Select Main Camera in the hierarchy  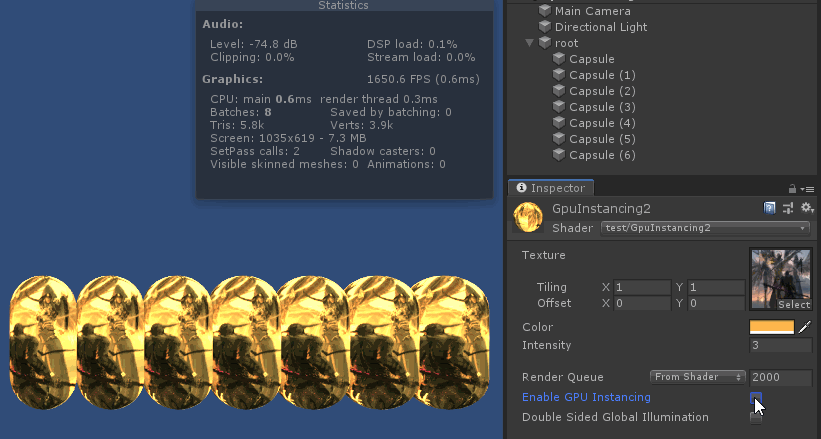(592, 11)
